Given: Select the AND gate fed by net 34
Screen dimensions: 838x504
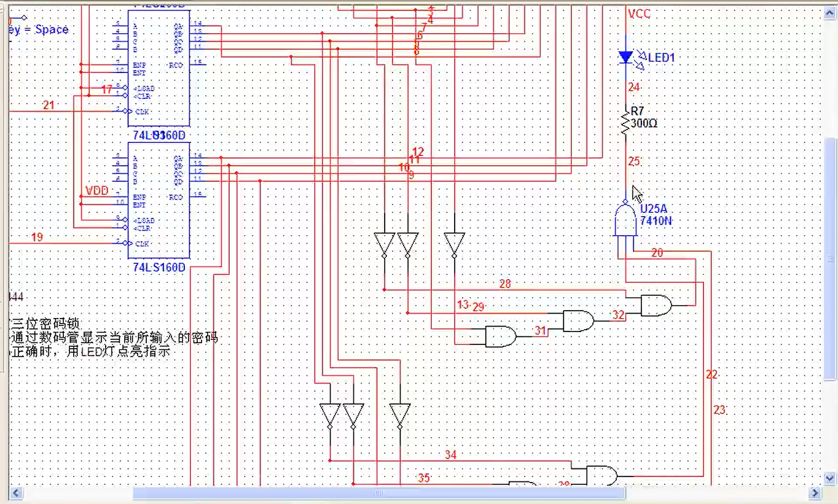Looking at the screenshot, I should [x=602, y=476].
